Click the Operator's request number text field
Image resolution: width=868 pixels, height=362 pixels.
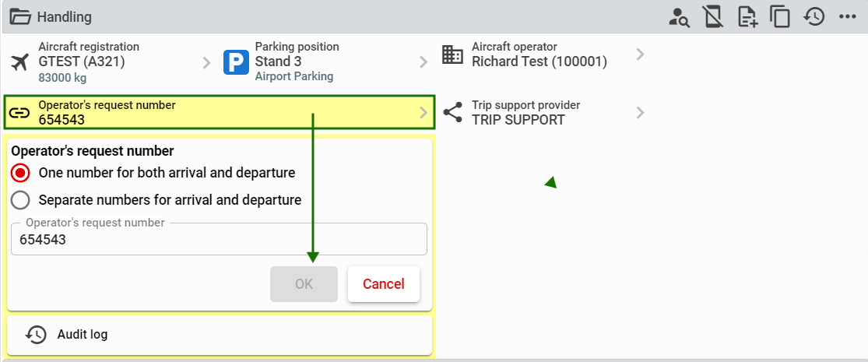220,239
